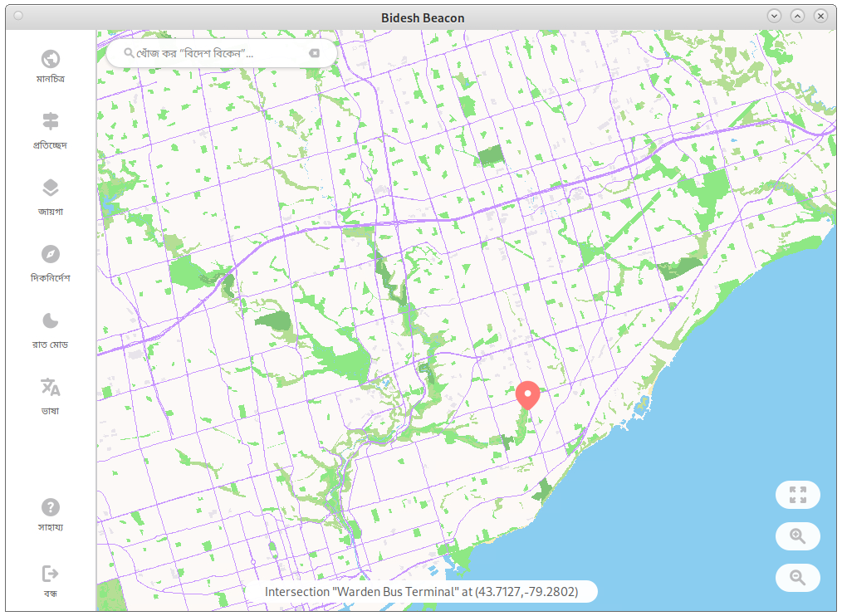Click the magnifier icon in search bar
The height and width of the screenshot is (616, 842).
[x=129, y=53]
